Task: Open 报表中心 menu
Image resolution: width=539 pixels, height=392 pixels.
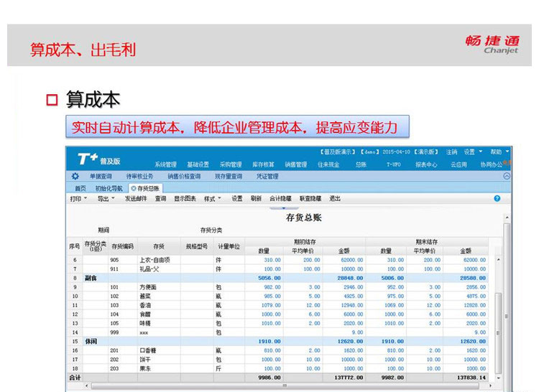Action: point(426,164)
